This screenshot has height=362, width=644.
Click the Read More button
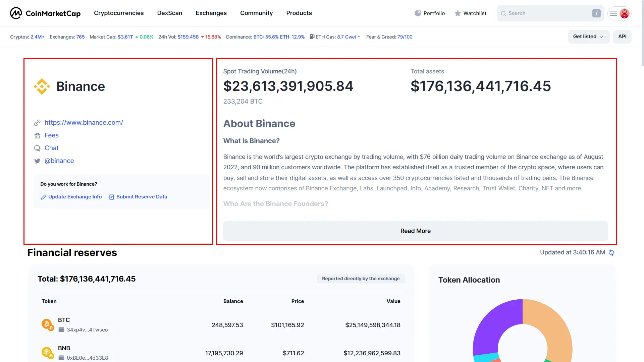415,231
